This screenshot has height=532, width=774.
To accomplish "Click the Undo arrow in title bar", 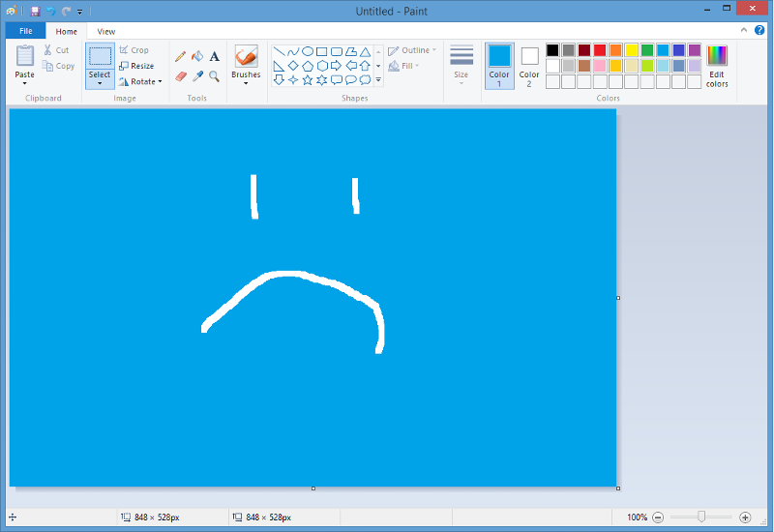I will 51,11.
